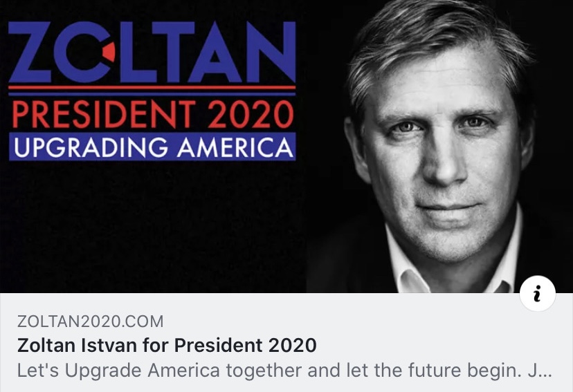Open the ZOLTAN2020.COM domain link
573x392 pixels.
(91, 321)
